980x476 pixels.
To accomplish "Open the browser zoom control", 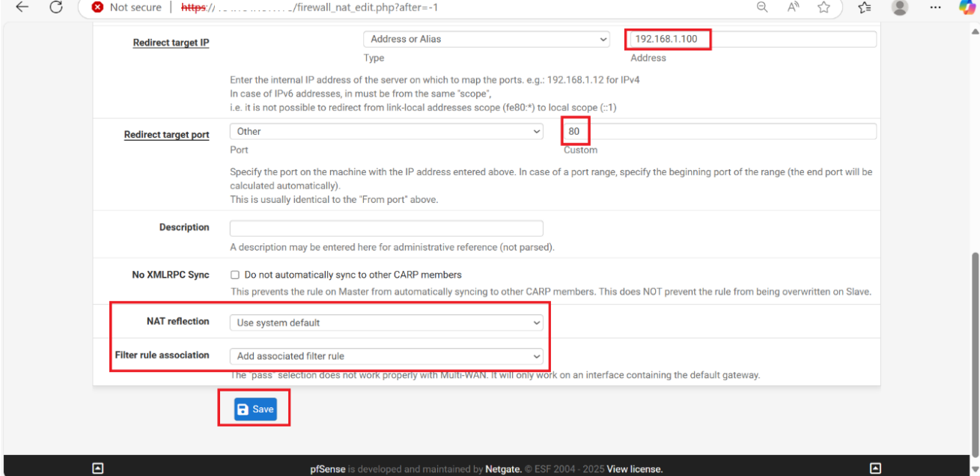I will [x=762, y=7].
